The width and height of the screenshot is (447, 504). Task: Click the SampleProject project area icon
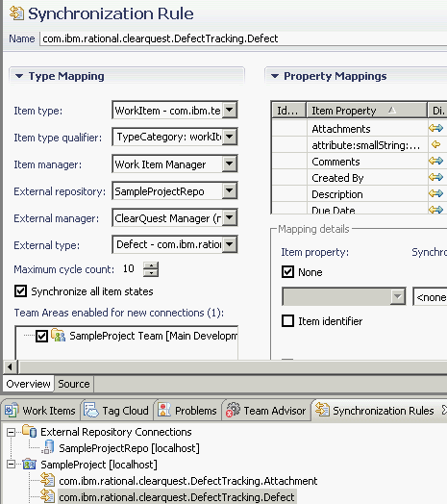point(30,465)
